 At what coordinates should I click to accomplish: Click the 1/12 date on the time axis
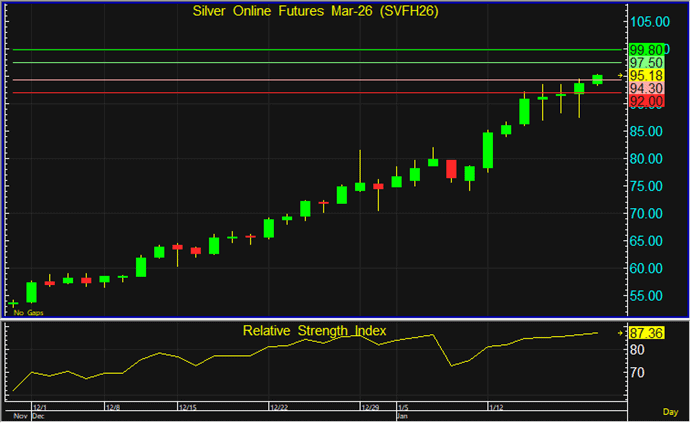coord(495,408)
